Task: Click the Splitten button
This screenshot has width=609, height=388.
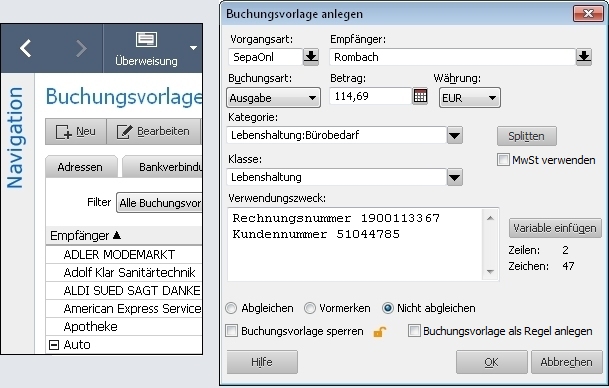Action: coord(527,136)
